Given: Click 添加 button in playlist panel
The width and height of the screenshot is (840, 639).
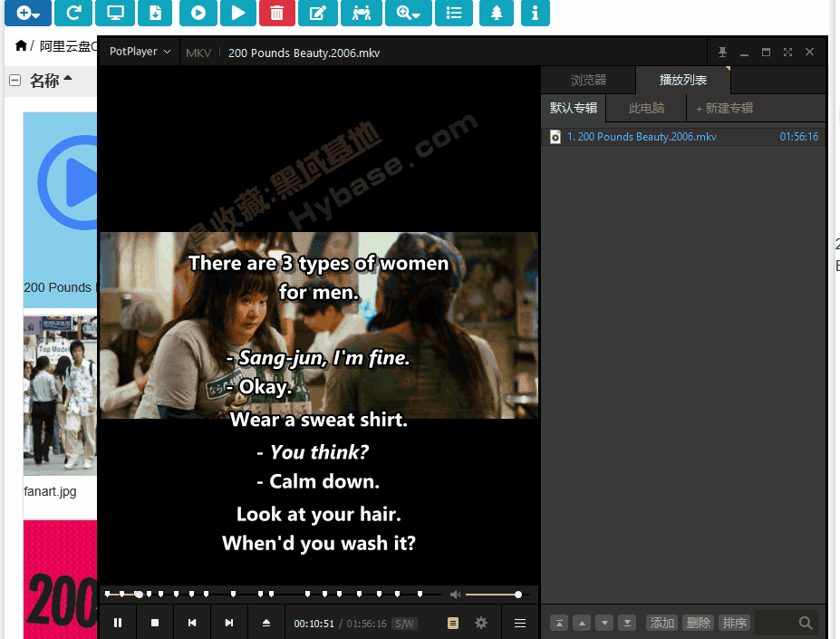Looking at the screenshot, I should (662, 623).
